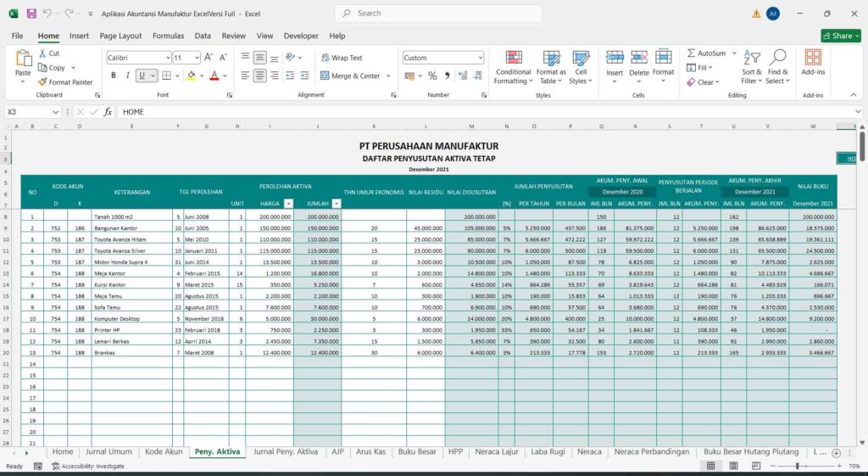This screenshot has width=868, height=476.
Task: Switch to Jurnal Umum sheet
Action: 108,451
